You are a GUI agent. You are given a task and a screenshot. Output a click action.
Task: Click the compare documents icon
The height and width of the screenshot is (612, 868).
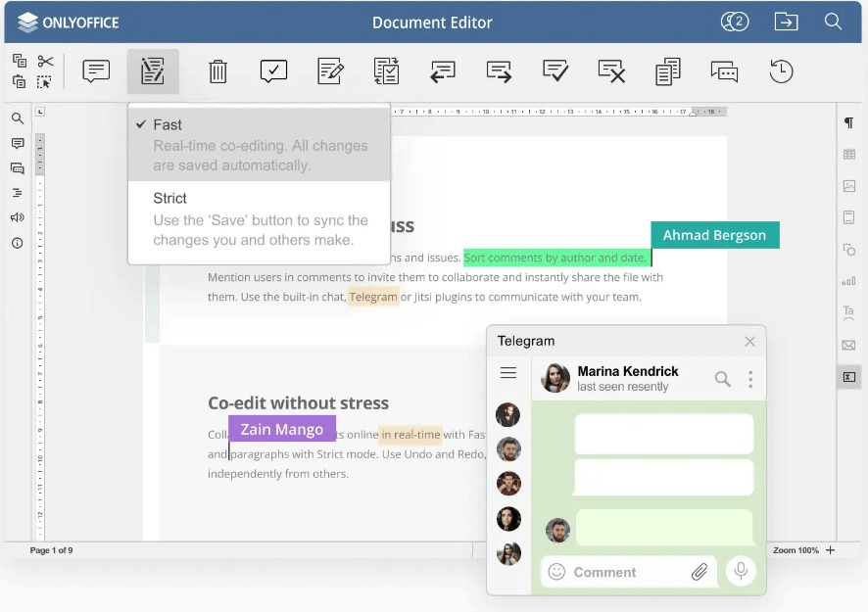(667, 71)
